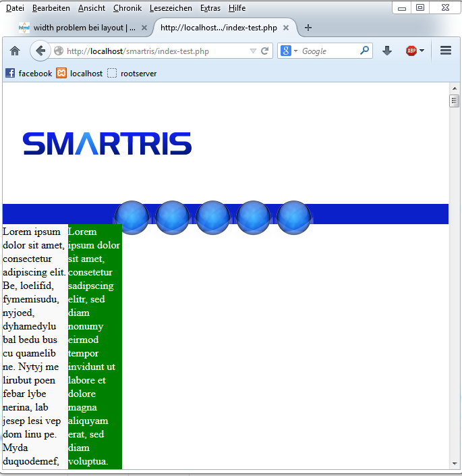Viewport: 462px width, 476px height.
Task: Click the third blue sphere navigation button
Action: [213, 217]
